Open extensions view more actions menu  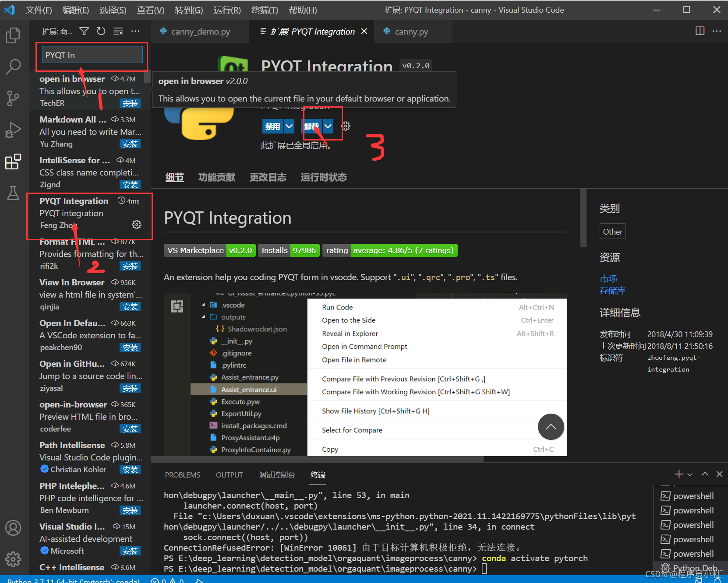135,31
